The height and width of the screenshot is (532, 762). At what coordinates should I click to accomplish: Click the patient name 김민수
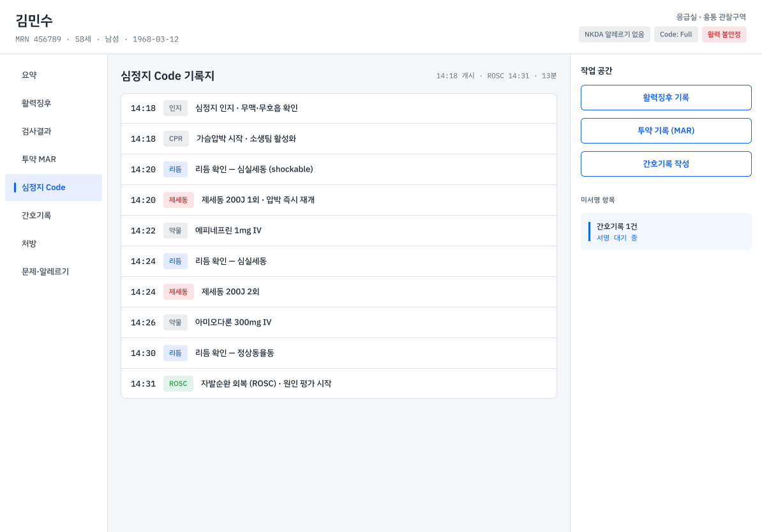click(34, 20)
